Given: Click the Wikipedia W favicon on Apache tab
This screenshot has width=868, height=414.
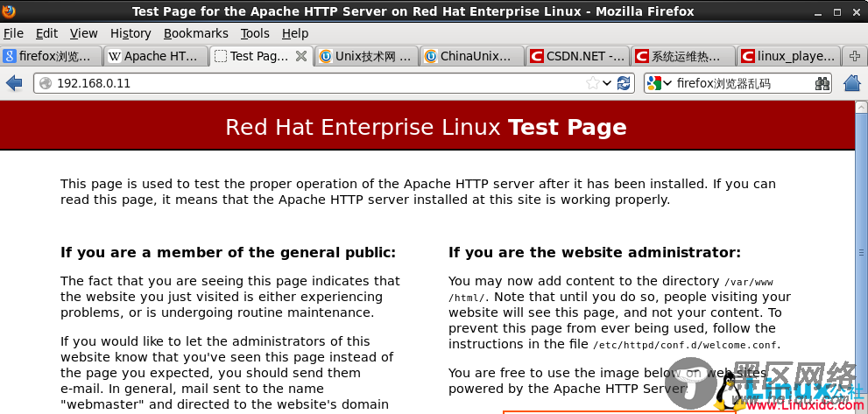Looking at the screenshot, I should pos(115,56).
